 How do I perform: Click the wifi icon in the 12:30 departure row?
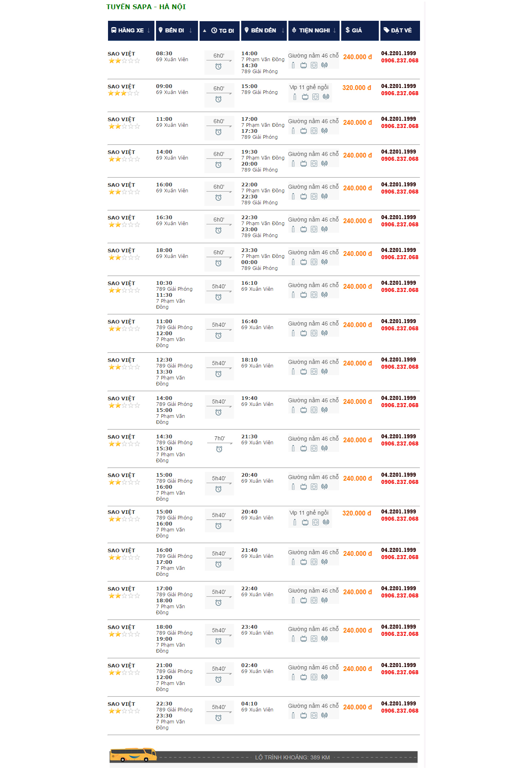[324, 372]
